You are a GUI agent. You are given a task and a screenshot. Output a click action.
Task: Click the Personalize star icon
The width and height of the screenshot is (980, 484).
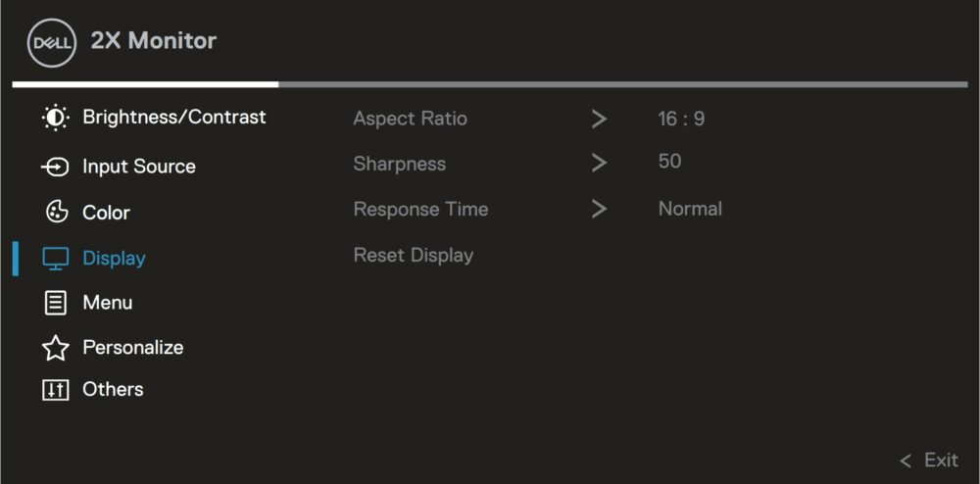pos(56,348)
